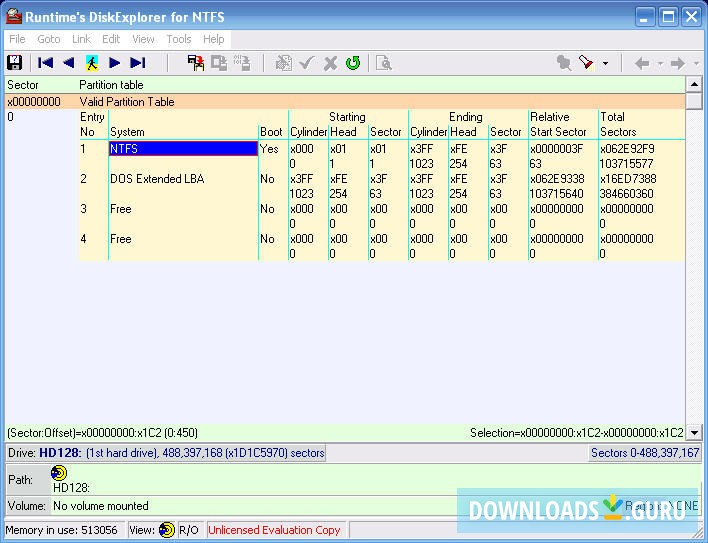
Task: Go to previous sector using the left arrow
Action: pos(68,63)
